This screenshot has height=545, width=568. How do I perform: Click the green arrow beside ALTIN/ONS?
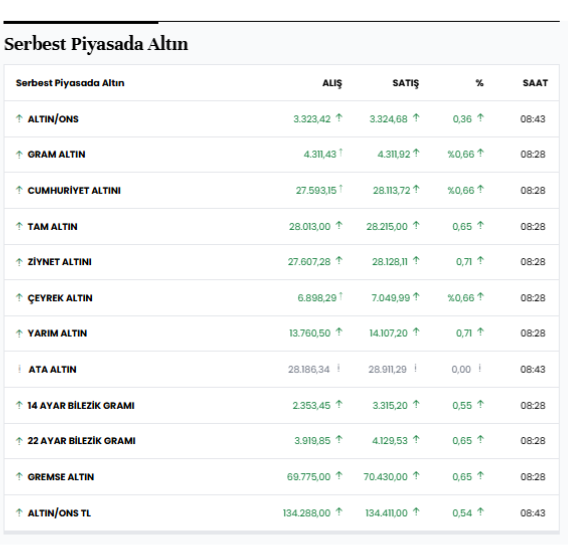click(19, 118)
